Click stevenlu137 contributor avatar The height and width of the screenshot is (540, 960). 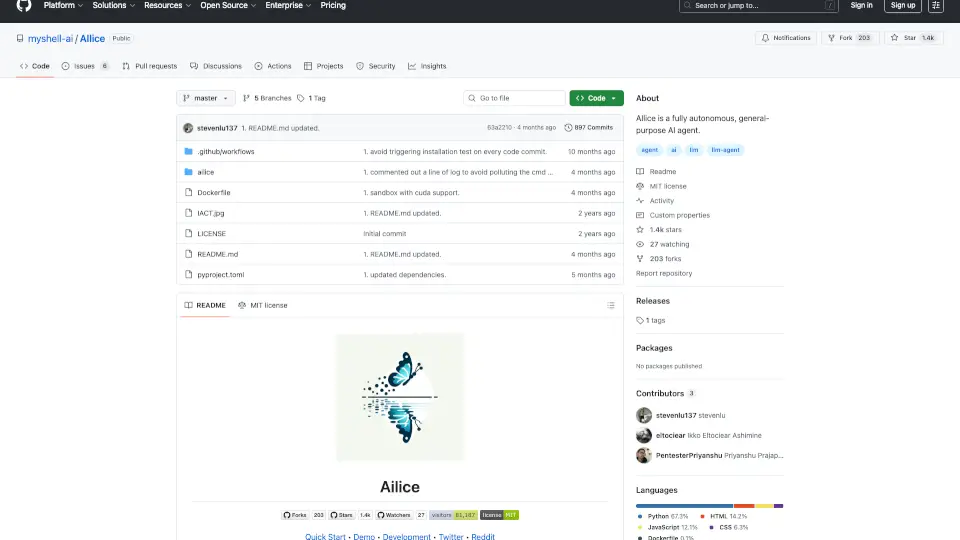644,415
